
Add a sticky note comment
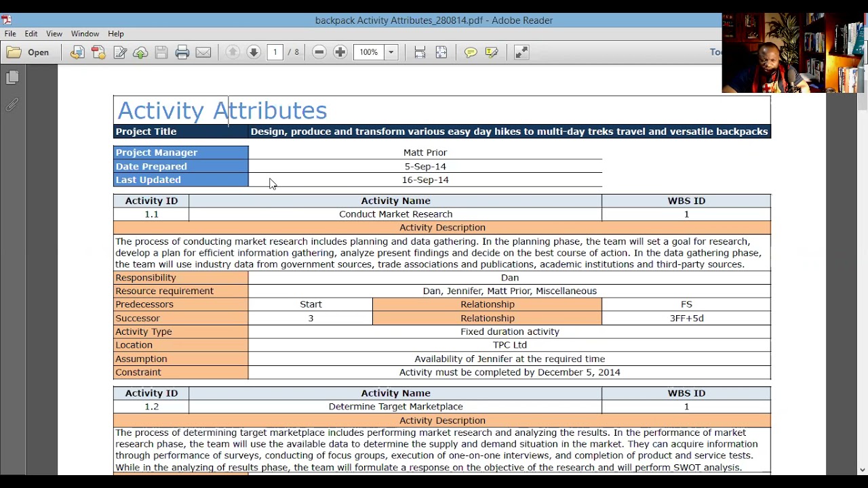[x=471, y=52]
